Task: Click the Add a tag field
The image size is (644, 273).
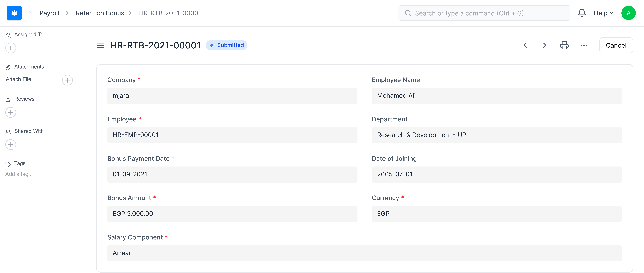Action: click(19, 174)
